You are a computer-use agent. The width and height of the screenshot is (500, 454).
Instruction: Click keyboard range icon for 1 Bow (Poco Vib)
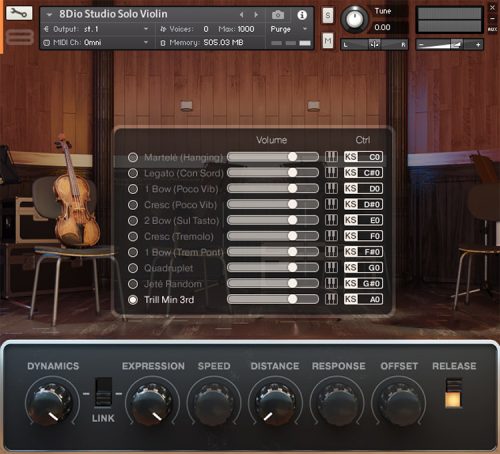tap(331, 189)
